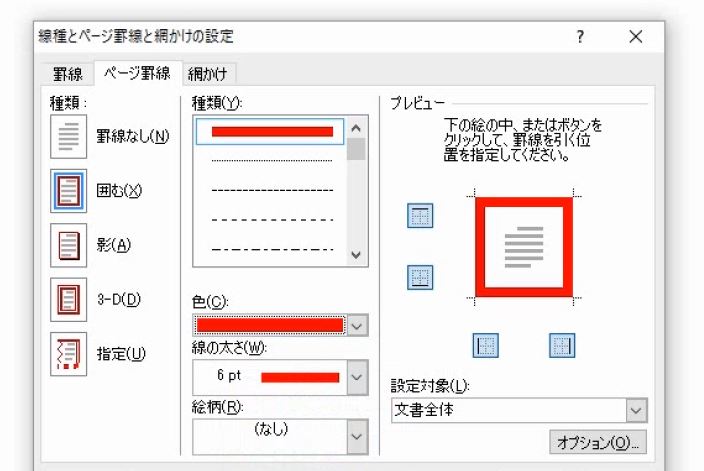Click the 6 pt width value

[x=229, y=375]
